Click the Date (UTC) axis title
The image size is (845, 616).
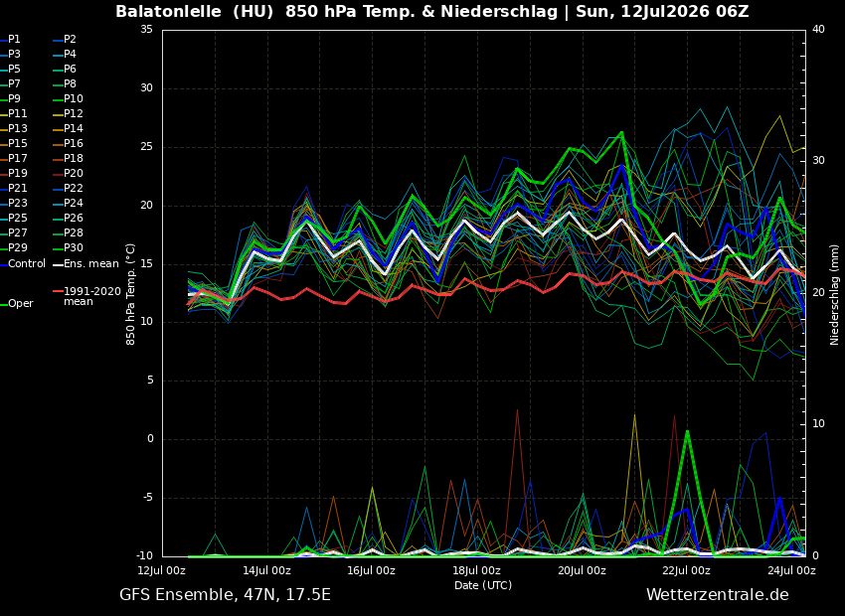pos(483,585)
